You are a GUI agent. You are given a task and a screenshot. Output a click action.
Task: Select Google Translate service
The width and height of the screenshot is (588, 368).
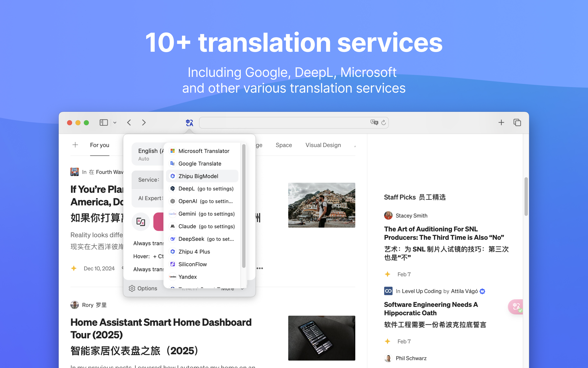[x=202, y=164]
